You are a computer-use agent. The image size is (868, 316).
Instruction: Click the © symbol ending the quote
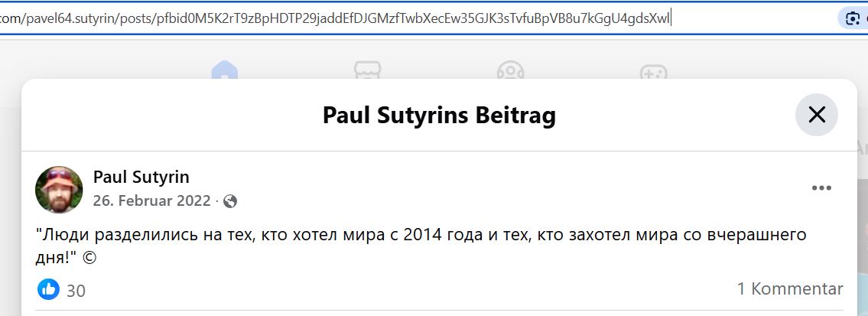(x=89, y=258)
